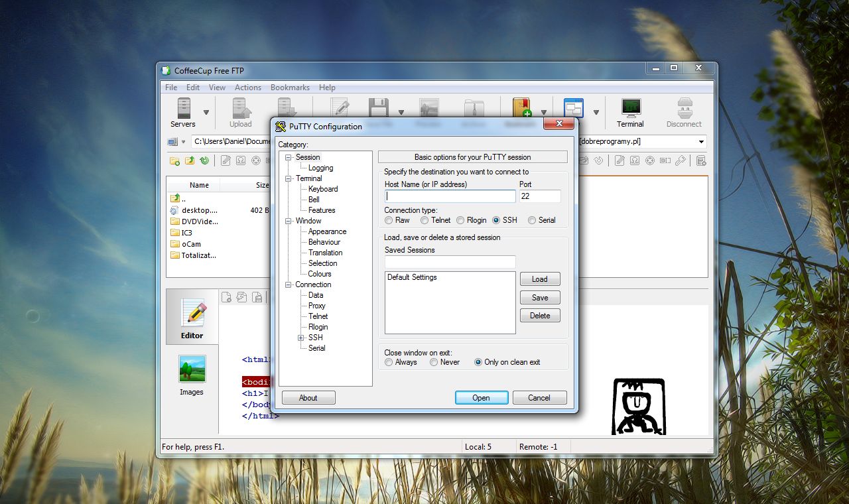The width and height of the screenshot is (849, 504).
Task: Click the Load session button
Action: click(x=540, y=279)
